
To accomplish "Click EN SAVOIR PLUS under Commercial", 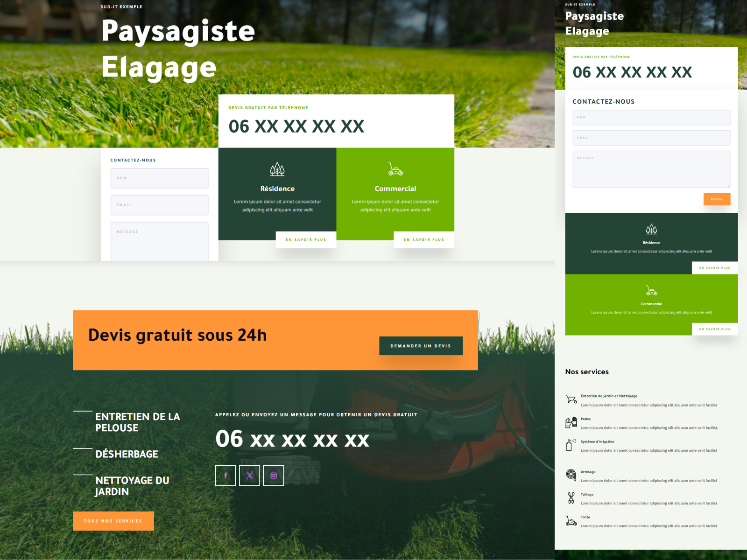I will tap(423, 239).
